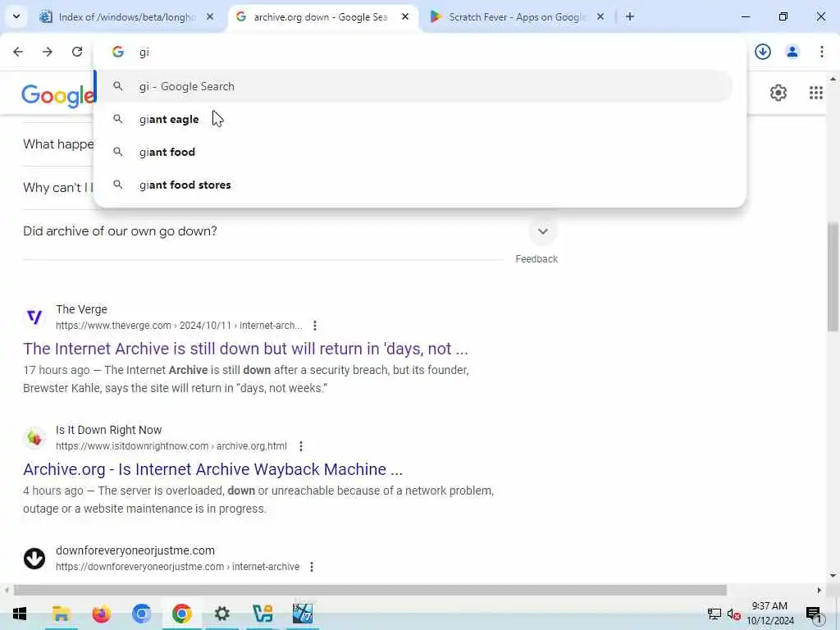Click the Is It Down Right Now favicon
This screenshot has height=630, width=840.
pos(34,437)
